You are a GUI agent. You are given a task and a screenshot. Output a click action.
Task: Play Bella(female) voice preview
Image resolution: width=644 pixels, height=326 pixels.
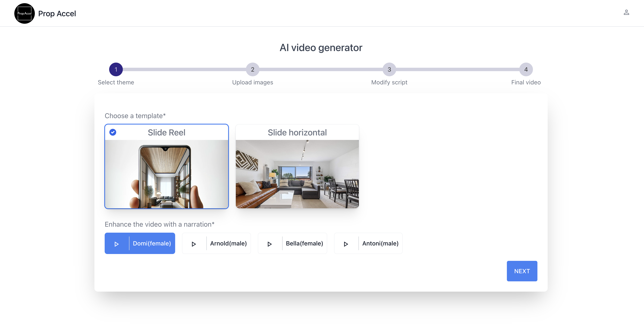pos(270,244)
